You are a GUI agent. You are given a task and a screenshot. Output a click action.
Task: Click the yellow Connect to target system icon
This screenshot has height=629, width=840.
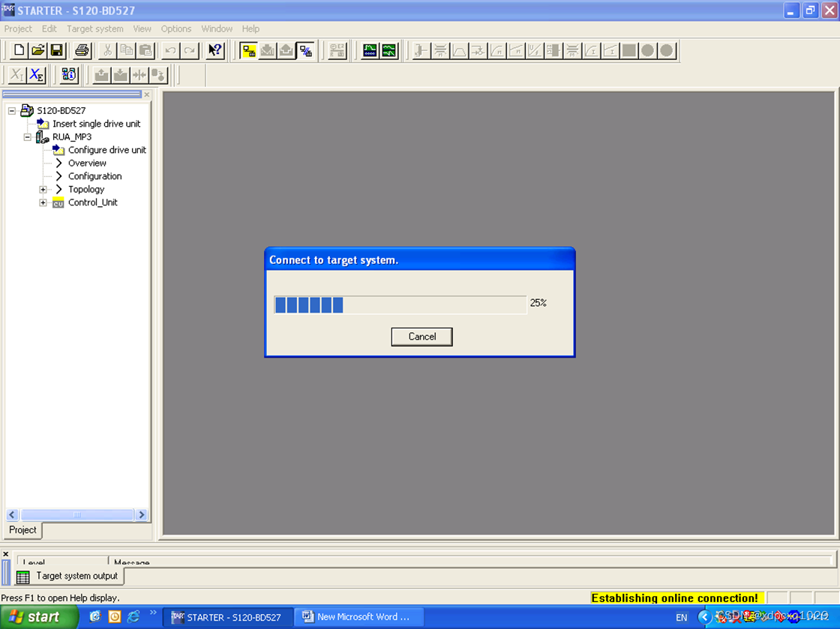[248, 50]
